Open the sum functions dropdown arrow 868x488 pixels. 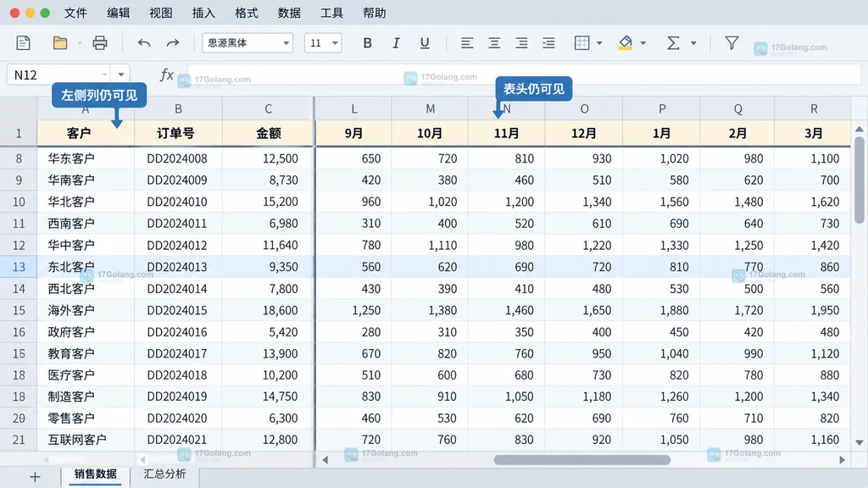[x=693, y=42]
